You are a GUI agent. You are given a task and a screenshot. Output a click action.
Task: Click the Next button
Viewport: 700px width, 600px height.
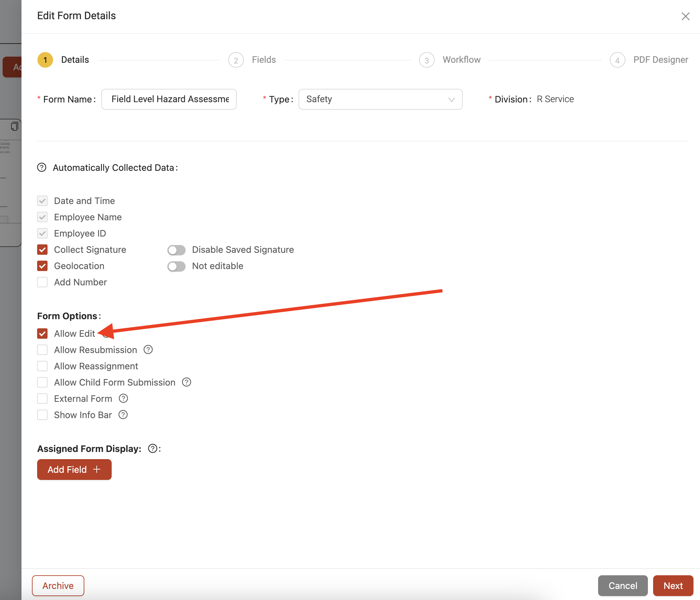pyautogui.click(x=673, y=585)
